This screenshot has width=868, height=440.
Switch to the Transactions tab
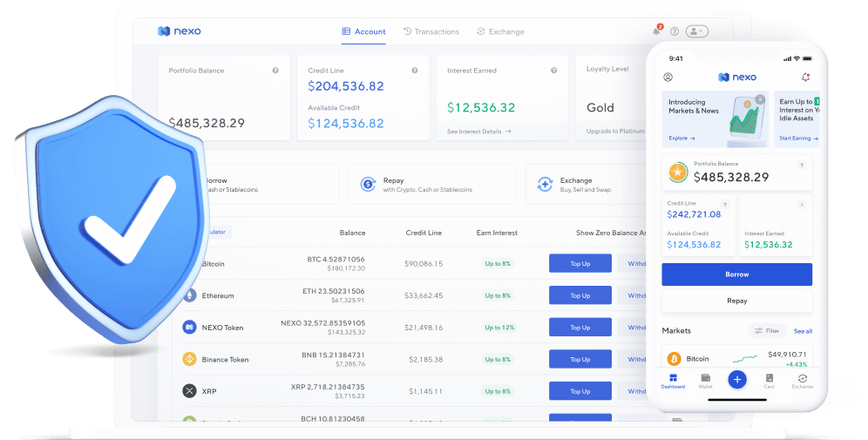tap(431, 31)
